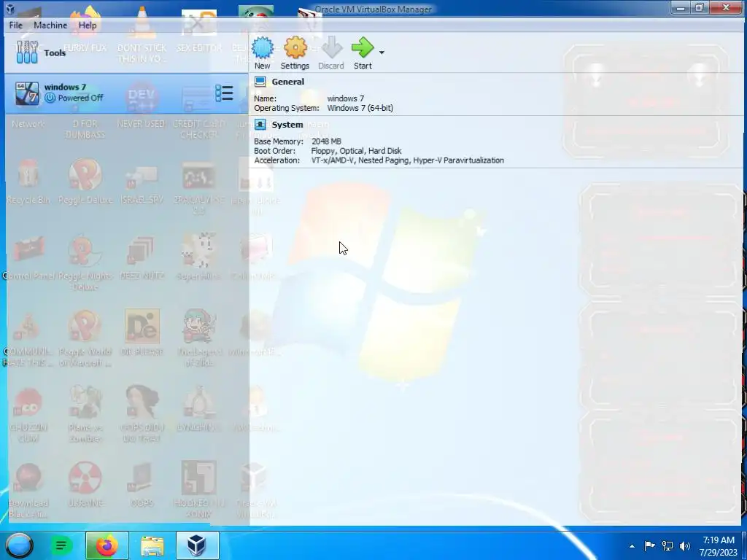Screen dimensions: 747x560
Task: Click the VirtualBox cube icon in title bar
Action: pos(9,9)
